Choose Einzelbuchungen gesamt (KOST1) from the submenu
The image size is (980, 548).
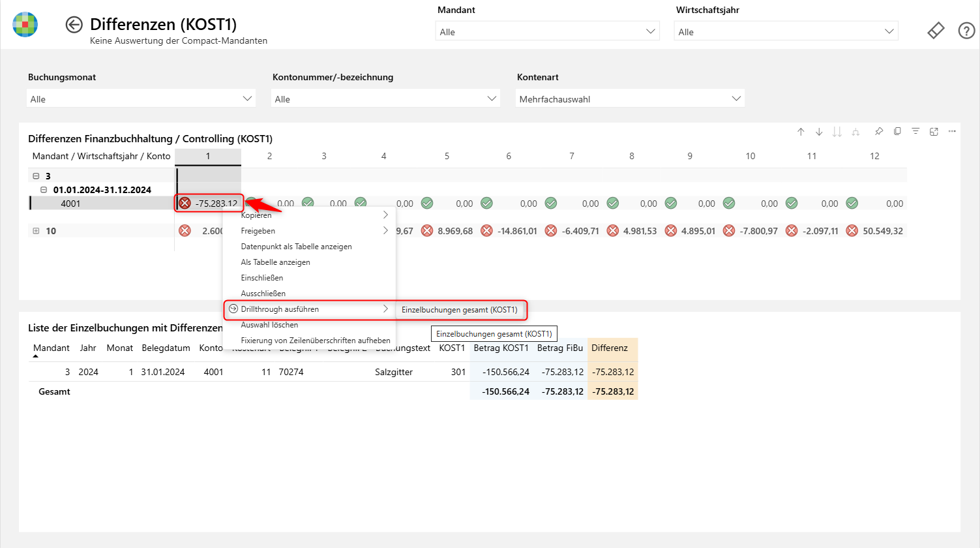tap(462, 310)
